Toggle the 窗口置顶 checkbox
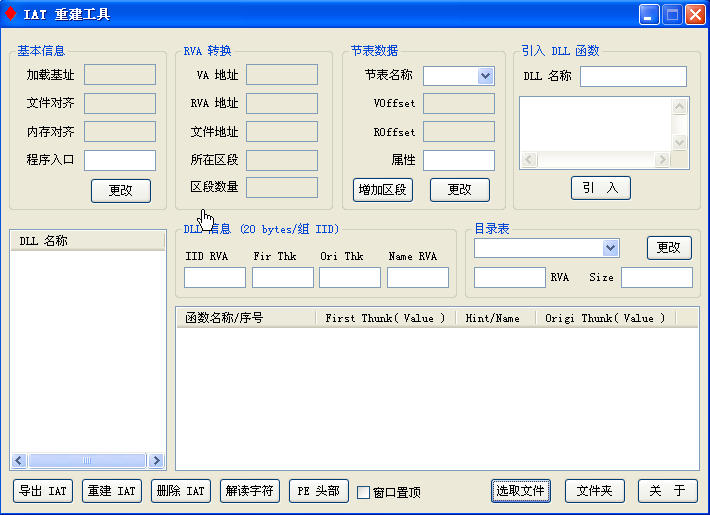 (364, 492)
